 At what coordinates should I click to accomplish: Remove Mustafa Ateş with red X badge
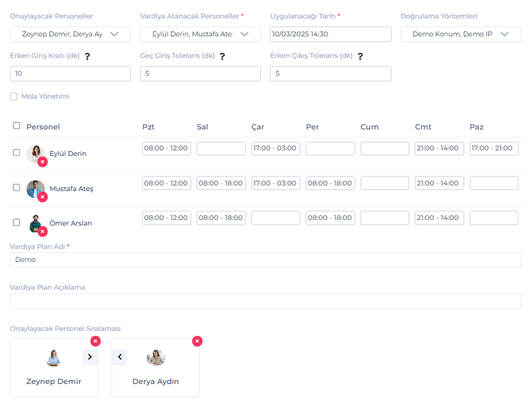pos(43,197)
